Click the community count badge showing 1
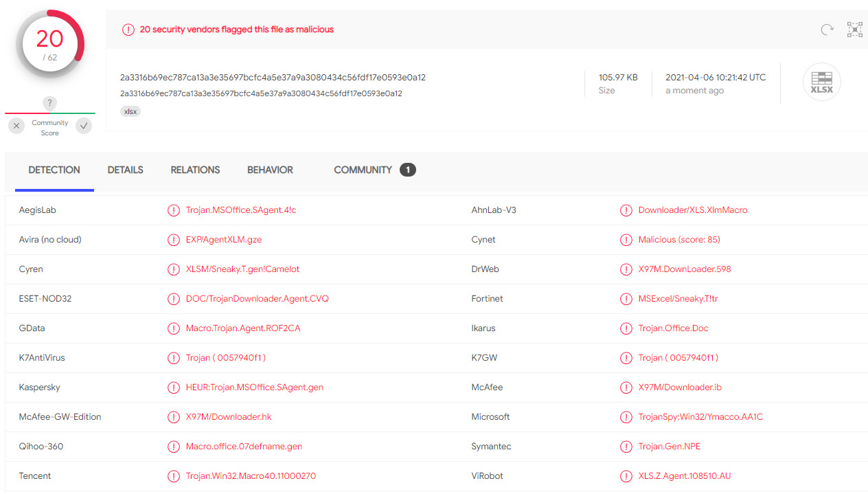The width and height of the screenshot is (868, 494). 408,170
